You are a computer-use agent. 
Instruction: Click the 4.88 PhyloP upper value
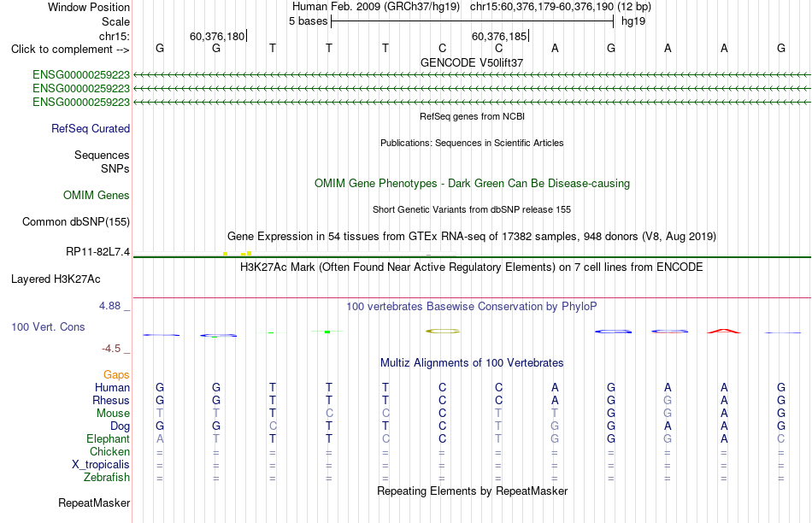pos(109,306)
